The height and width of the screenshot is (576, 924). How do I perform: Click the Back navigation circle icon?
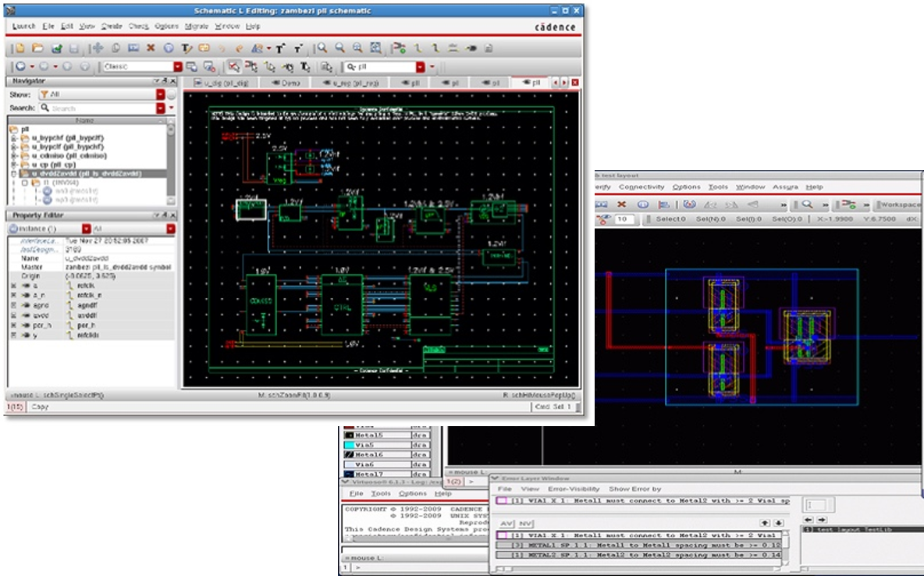pos(20,66)
